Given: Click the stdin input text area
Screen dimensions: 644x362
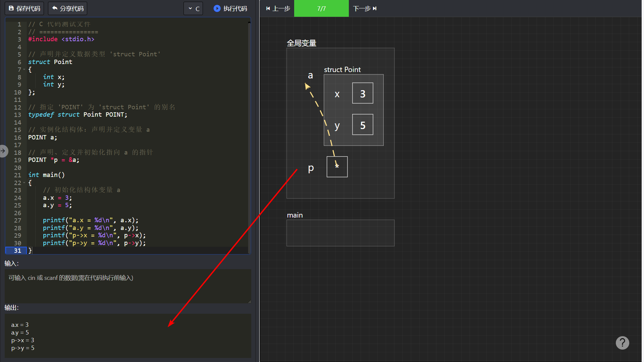Looking at the screenshot, I should click(x=128, y=286).
